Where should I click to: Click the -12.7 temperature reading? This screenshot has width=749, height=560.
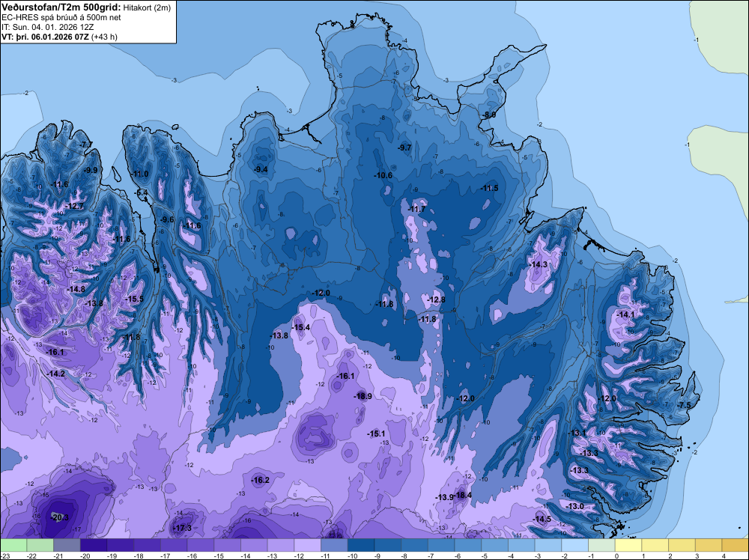click(x=74, y=206)
